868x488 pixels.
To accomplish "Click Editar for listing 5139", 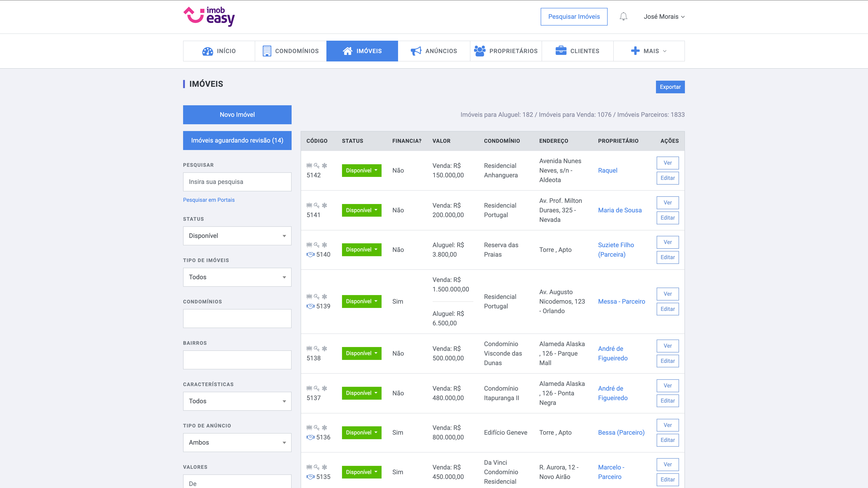I will [668, 309].
